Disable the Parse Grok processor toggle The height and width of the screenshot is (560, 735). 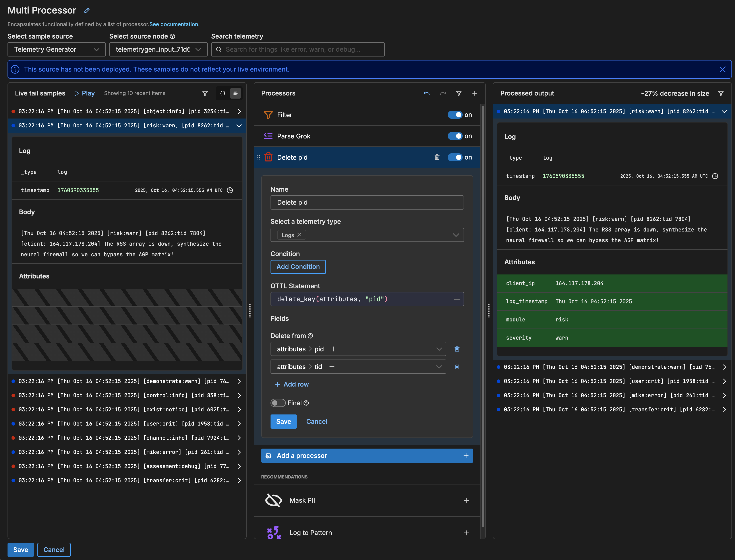point(455,136)
